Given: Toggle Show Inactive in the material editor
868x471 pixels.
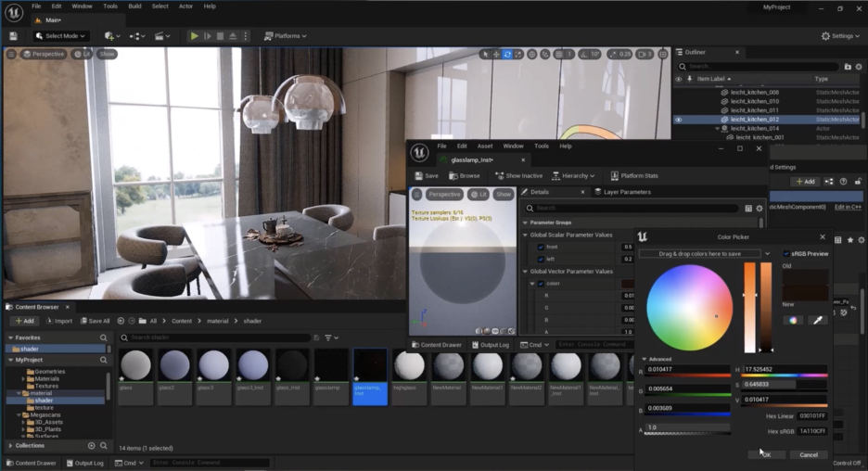Looking at the screenshot, I should click(518, 175).
